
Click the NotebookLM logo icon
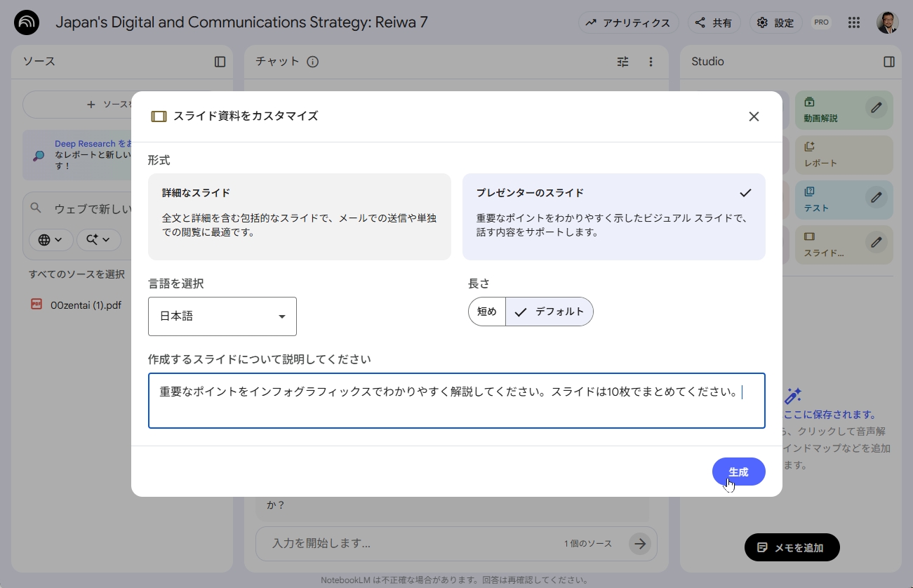pyautogui.click(x=27, y=22)
